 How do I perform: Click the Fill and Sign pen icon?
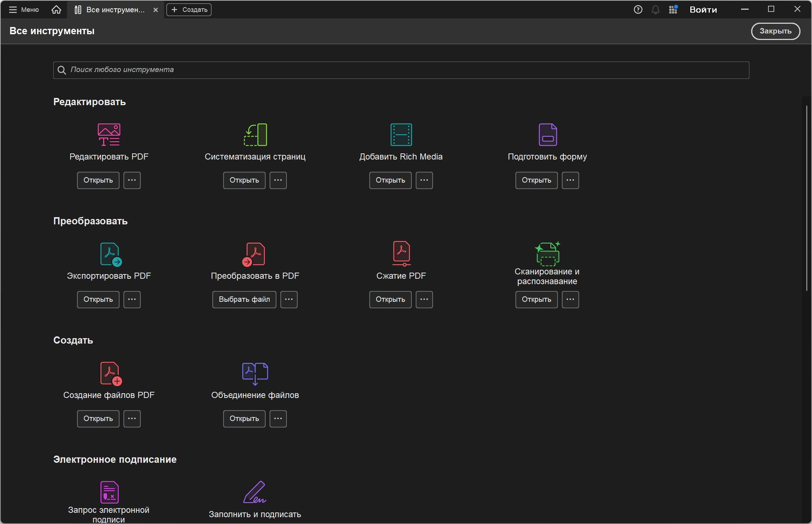pos(255,492)
